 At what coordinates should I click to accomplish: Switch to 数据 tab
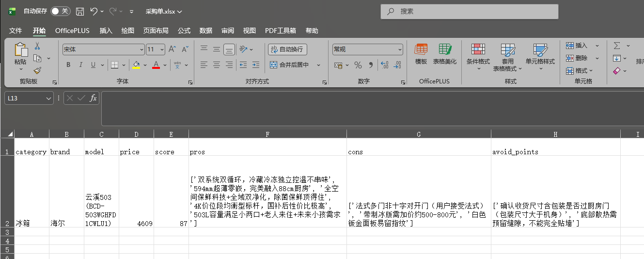tap(206, 31)
